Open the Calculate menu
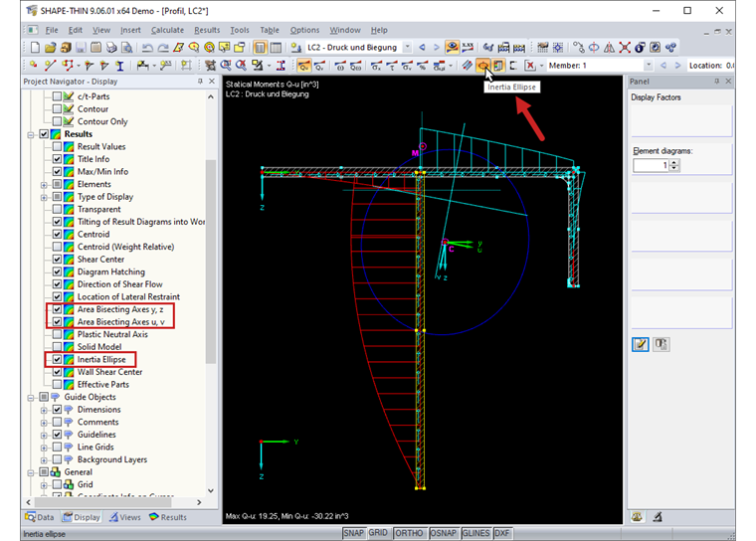This screenshot has width=756, height=541. (x=167, y=30)
